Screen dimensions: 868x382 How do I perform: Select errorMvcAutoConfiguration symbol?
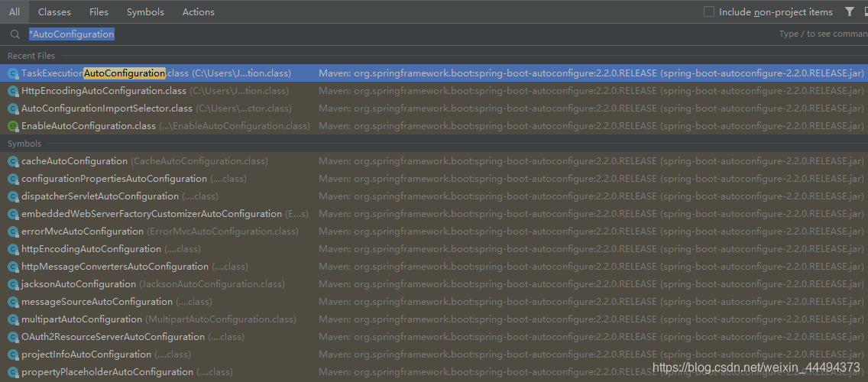434,231
